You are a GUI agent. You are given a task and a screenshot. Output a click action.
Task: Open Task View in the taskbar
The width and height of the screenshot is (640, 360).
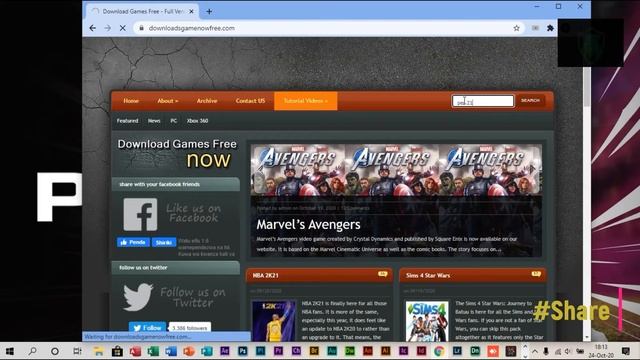coord(77,351)
